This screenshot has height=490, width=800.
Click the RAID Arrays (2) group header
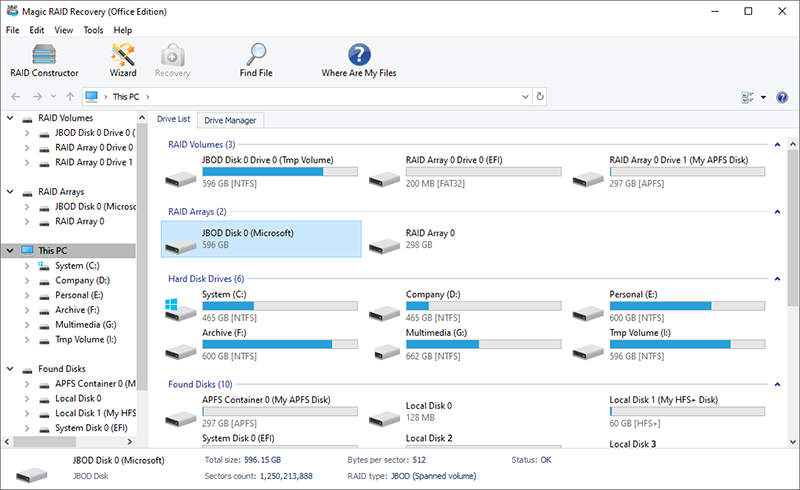pos(197,211)
